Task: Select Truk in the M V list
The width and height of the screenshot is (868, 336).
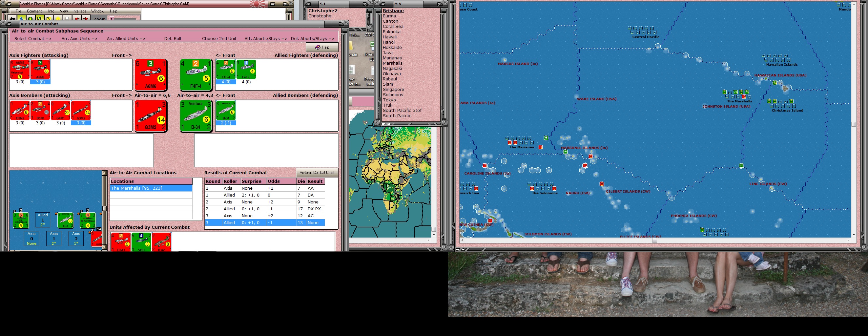Action: [387, 105]
